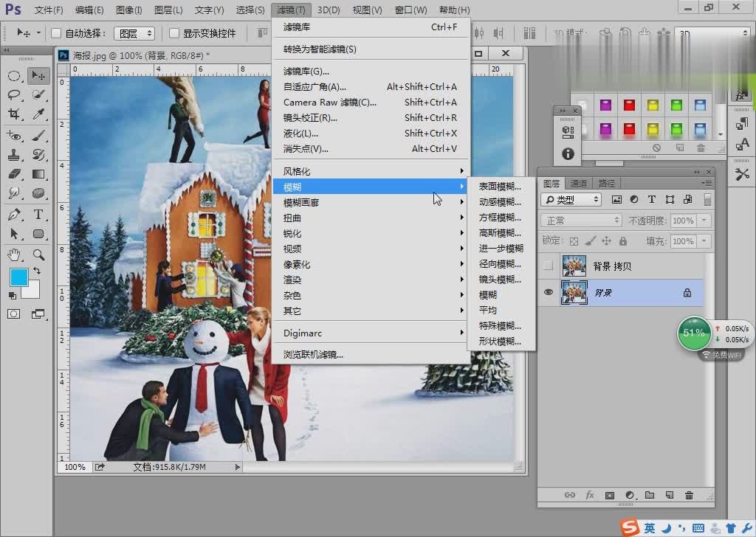
Task: Choose 液化(L) filter
Action: tap(371, 133)
